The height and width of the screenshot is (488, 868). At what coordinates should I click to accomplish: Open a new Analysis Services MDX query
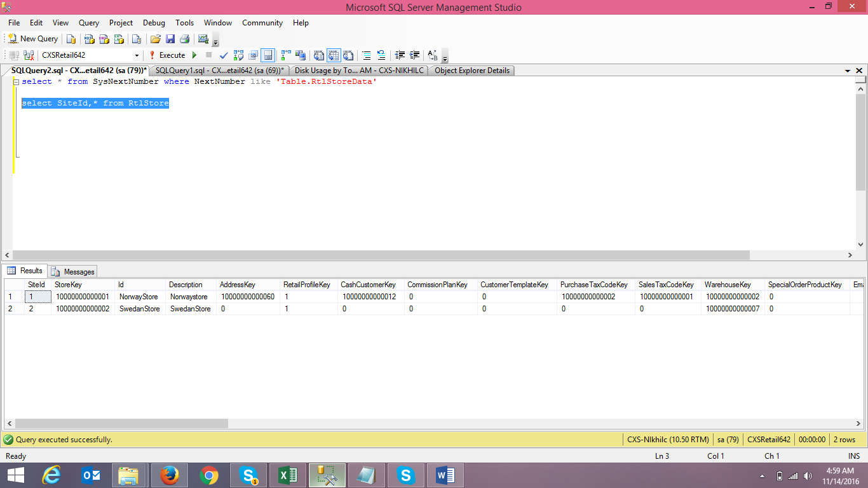click(90, 39)
